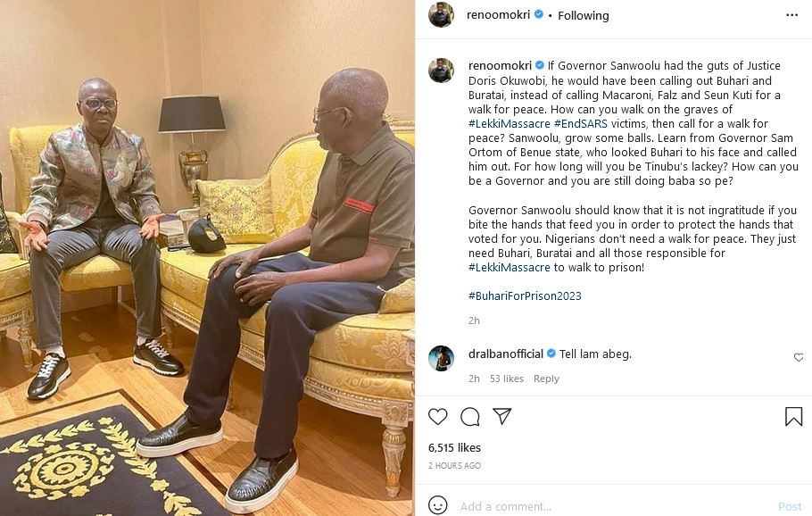This screenshot has width=812, height=516.
Task: Toggle the Following button
Action: (583, 15)
